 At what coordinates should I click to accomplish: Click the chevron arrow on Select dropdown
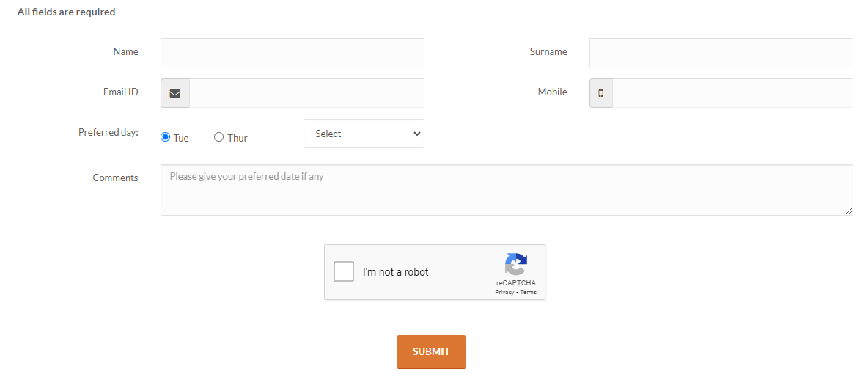(x=417, y=134)
